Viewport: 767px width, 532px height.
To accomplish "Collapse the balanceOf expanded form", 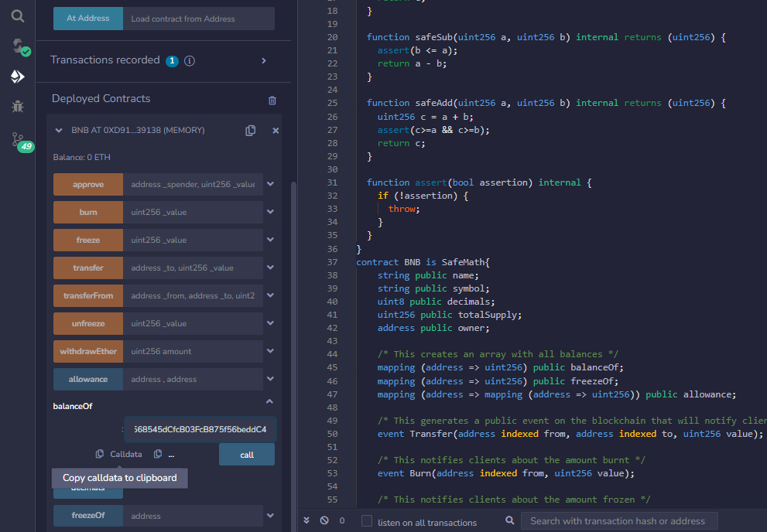I will coord(269,401).
